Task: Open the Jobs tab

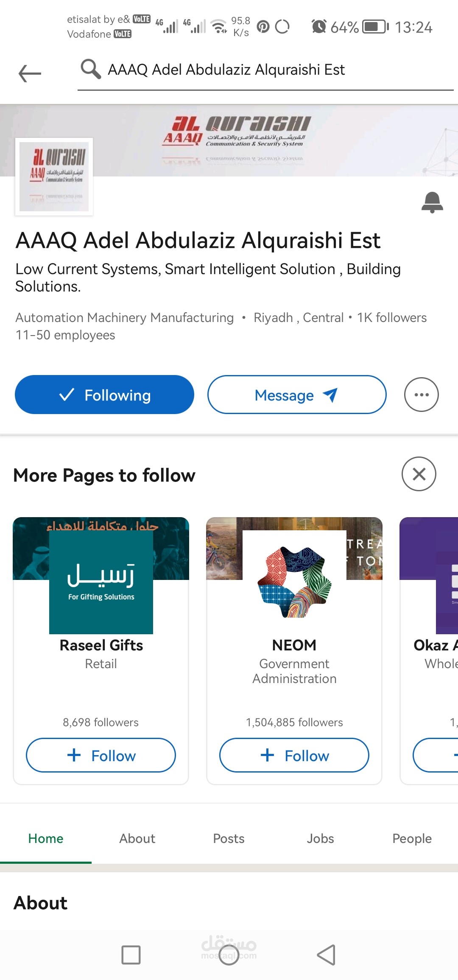Action: coord(320,839)
